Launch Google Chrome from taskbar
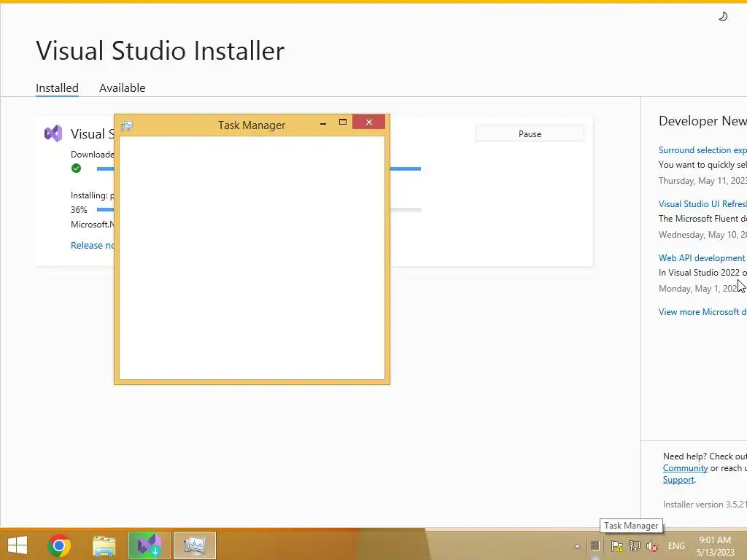Viewport: 747px width, 560px height. (x=59, y=545)
